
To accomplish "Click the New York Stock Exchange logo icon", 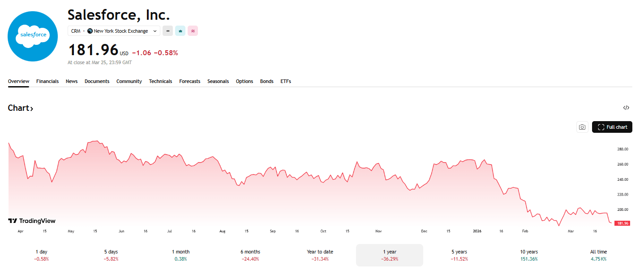I will point(90,31).
